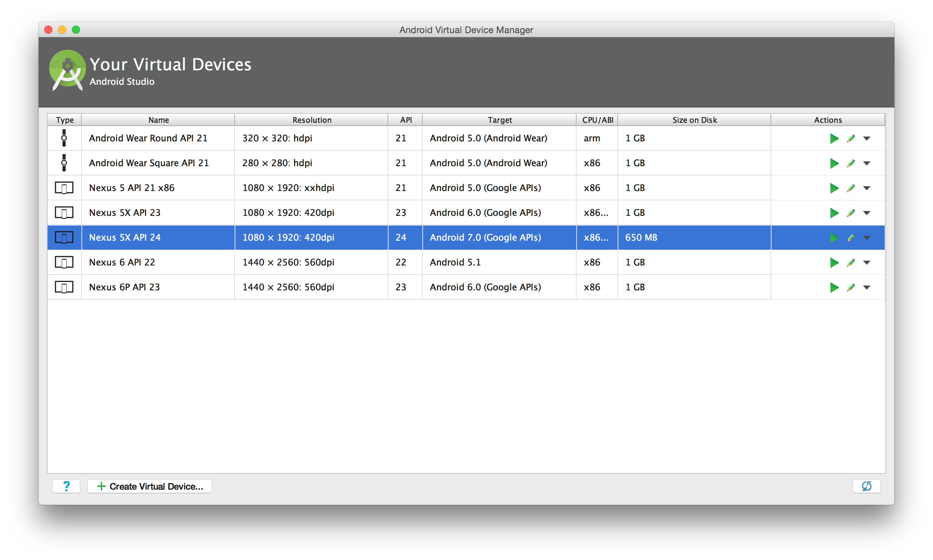This screenshot has width=933, height=560.
Task: Click the 650 MB size cell
Action: 694,238
